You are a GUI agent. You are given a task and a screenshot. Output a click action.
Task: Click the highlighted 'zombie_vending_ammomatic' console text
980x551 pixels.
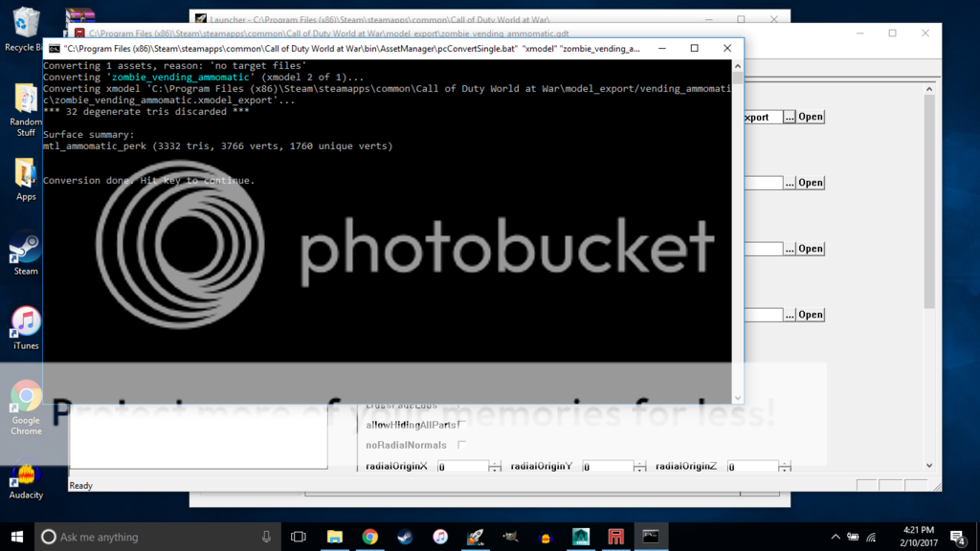click(x=180, y=77)
